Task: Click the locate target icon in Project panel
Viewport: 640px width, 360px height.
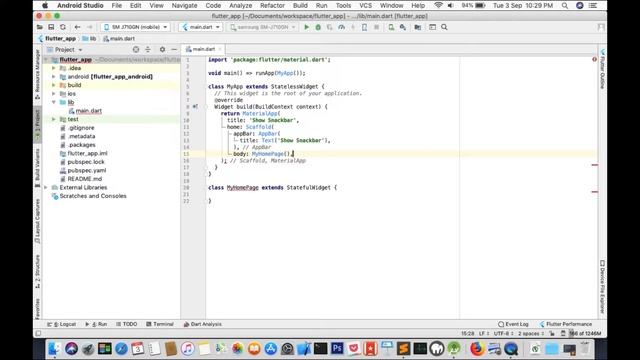Action: (x=136, y=49)
